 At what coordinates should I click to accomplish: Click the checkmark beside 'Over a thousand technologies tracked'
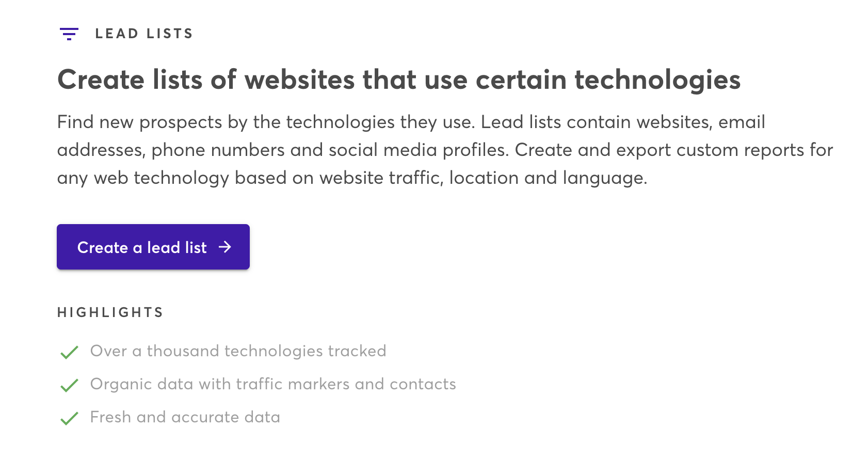point(69,352)
